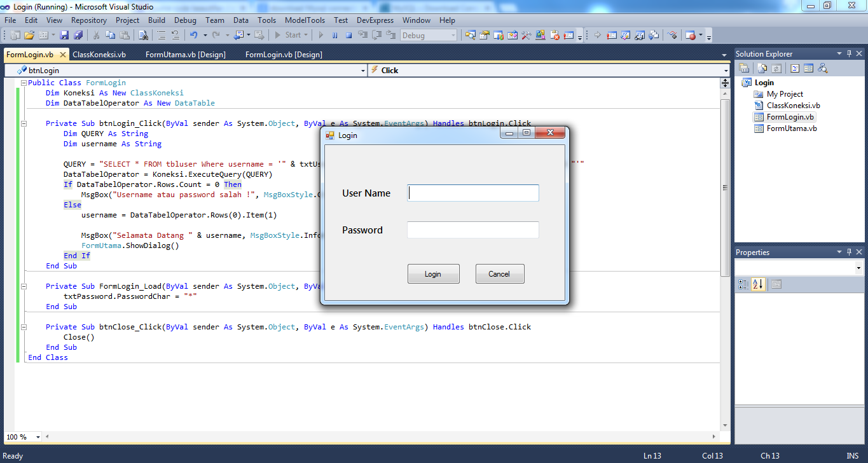The height and width of the screenshot is (463, 868).
Task: Open the View Designer icon in Solution Explorer
Action: pos(808,67)
